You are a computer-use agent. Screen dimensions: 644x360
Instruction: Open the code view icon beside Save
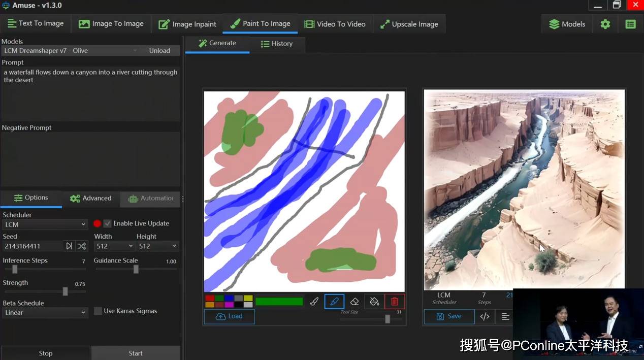pyautogui.click(x=485, y=316)
